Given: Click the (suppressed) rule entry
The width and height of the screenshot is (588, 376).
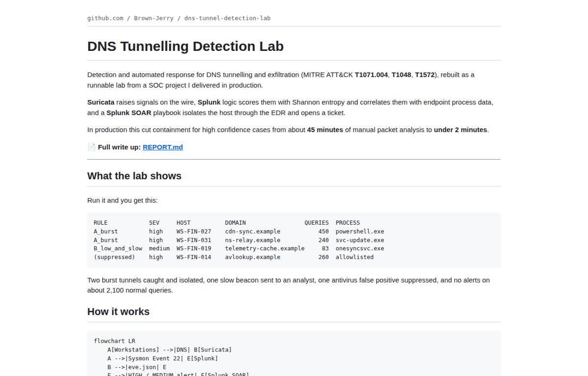Looking at the screenshot, I should [x=114, y=257].
